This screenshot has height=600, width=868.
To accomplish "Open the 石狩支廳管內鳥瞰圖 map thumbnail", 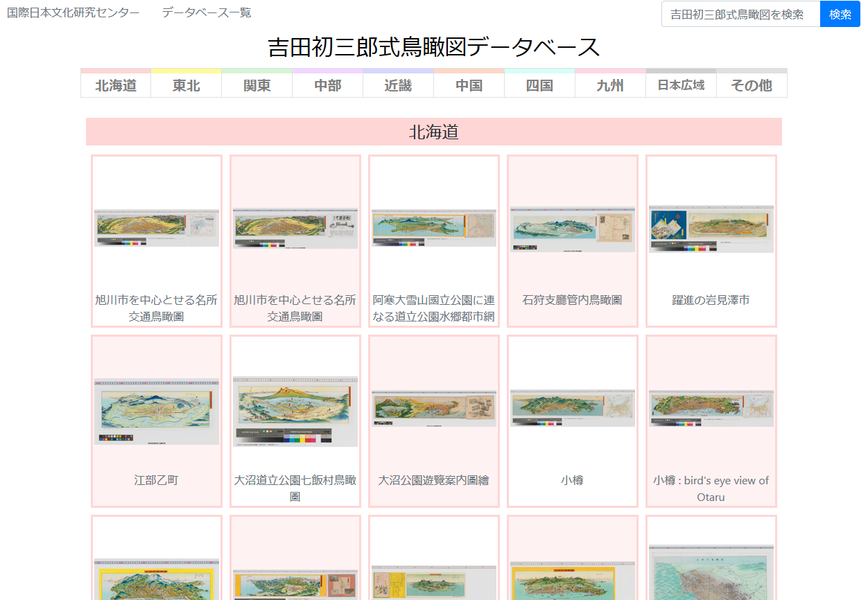I will point(573,229).
